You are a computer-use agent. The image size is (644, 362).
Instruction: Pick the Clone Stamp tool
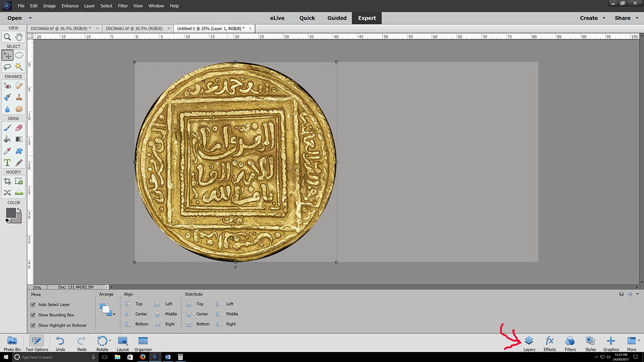pyautogui.click(x=19, y=97)
